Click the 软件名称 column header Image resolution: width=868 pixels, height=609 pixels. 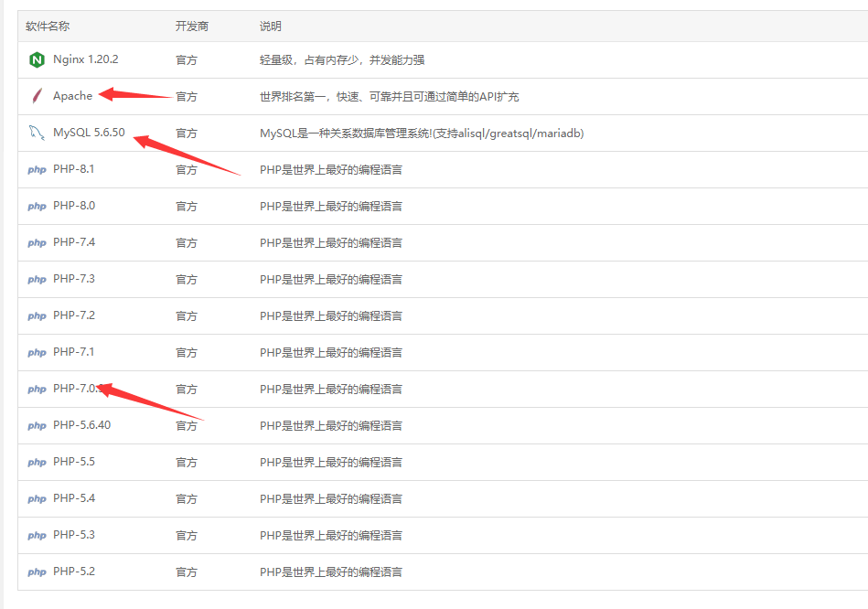pos(48,27)
